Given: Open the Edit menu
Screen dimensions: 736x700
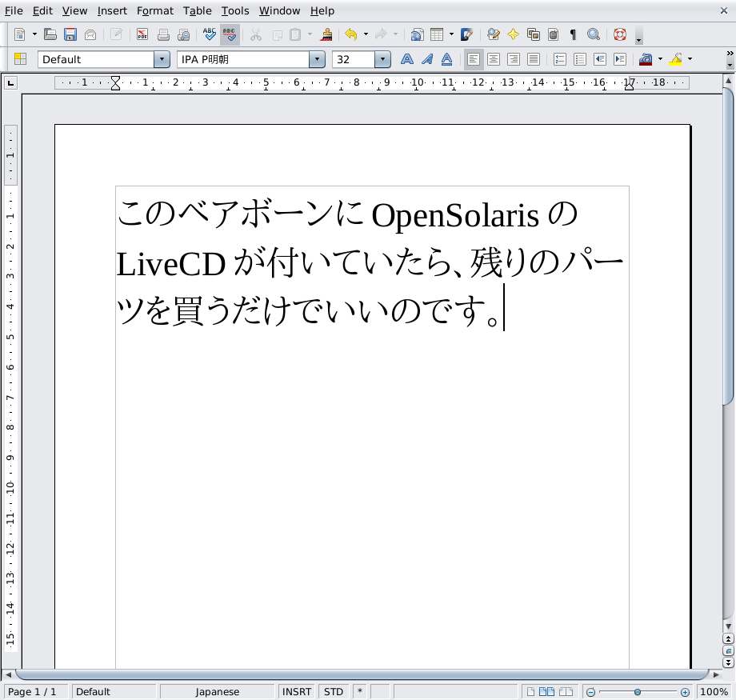Looking at the screenshot, I should (42, 10).
